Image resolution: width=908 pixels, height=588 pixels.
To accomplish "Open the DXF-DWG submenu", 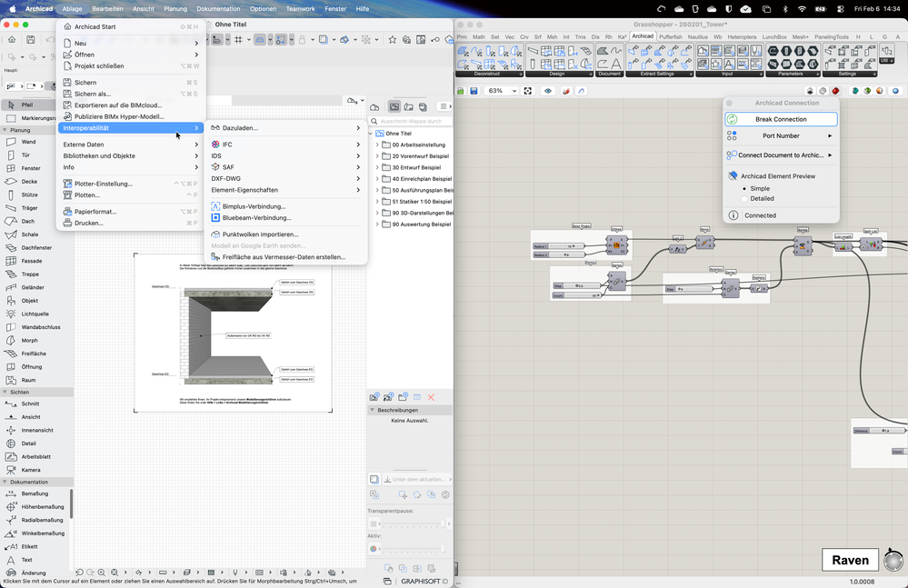I will point(286,179).
